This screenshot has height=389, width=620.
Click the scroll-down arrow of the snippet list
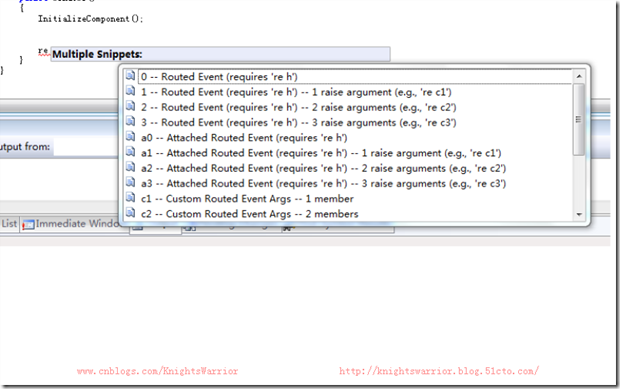point(579,214)
